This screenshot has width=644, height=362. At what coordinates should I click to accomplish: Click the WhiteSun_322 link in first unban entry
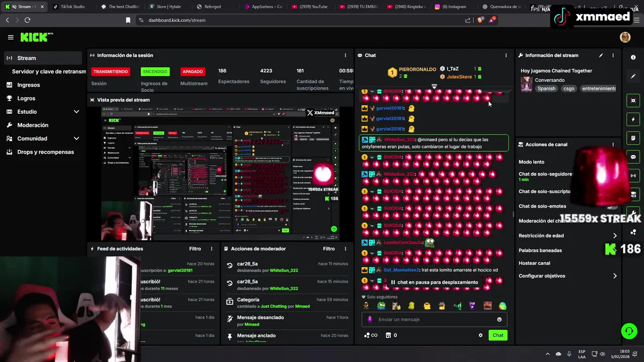284,270
